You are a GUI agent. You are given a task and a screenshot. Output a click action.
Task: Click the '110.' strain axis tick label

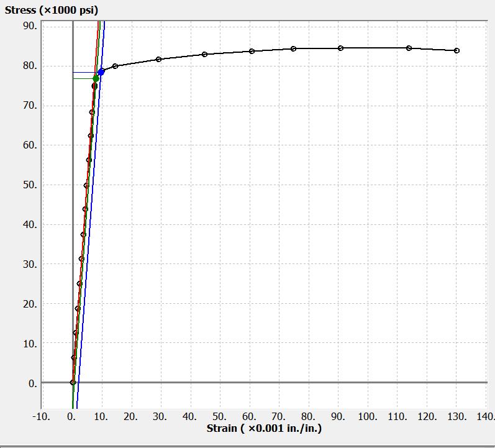(x=397, y=416)
